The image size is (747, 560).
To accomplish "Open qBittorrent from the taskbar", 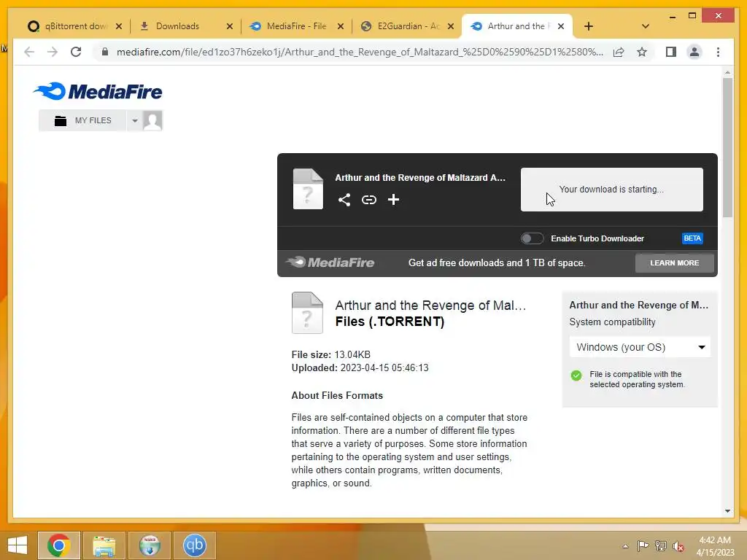I will click(x=194, y=545).
